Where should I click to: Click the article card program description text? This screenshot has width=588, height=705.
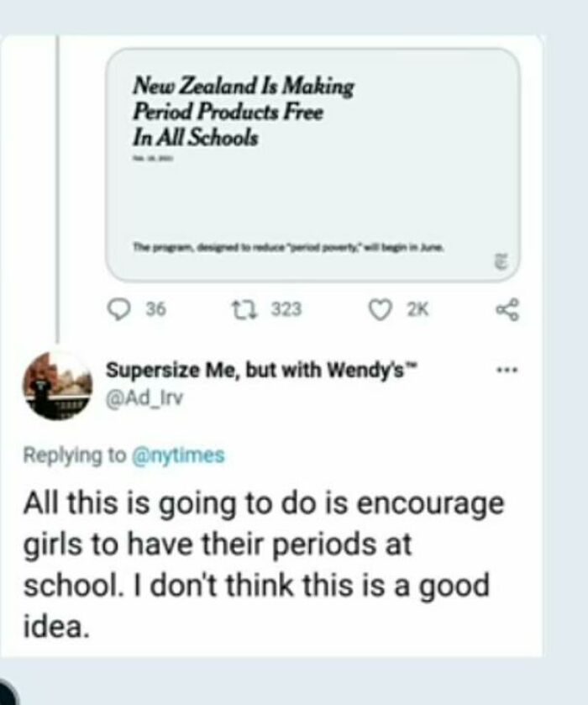(290, 249)
